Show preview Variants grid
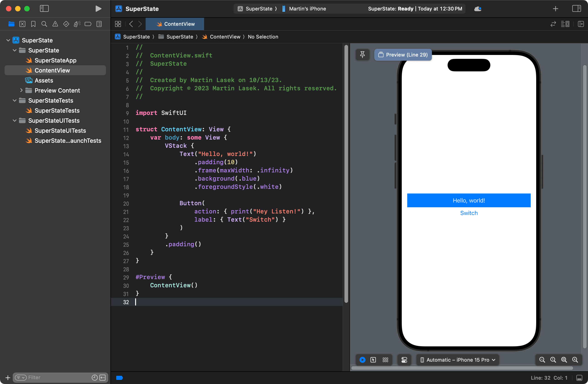Screen dimensions: 588x384 pyautogui.click(x=385, y=360)
